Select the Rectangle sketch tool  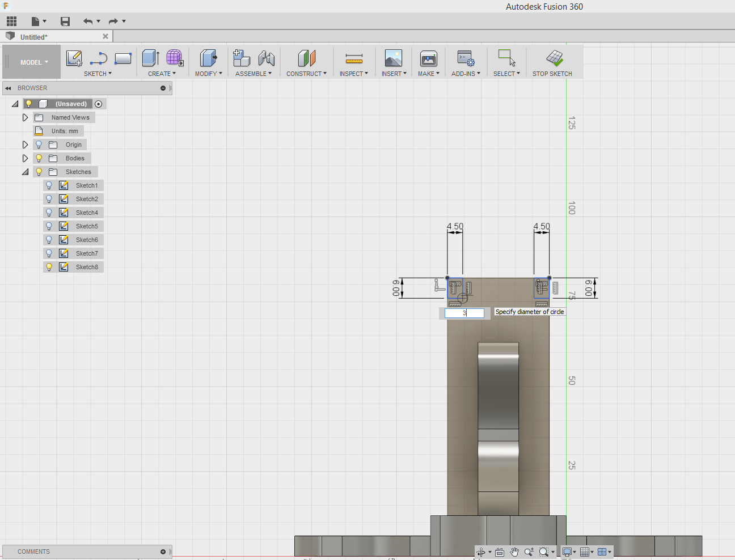[x=123, y=58]
